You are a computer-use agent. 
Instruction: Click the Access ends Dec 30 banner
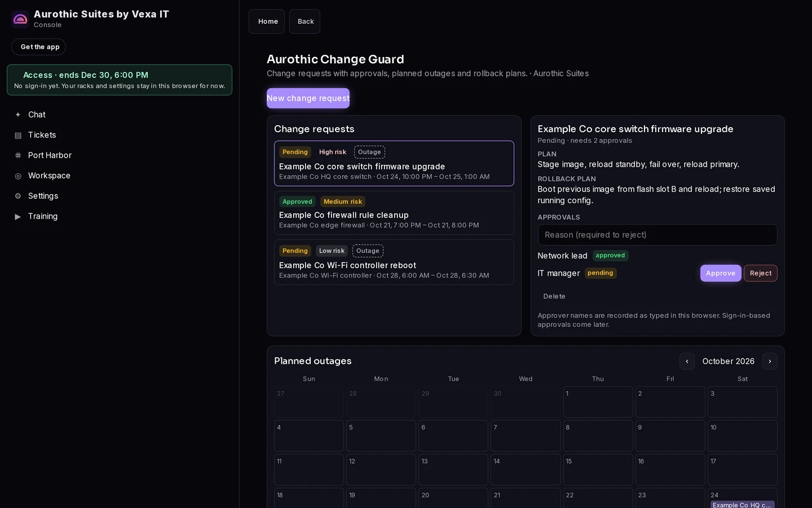[120, 80]
